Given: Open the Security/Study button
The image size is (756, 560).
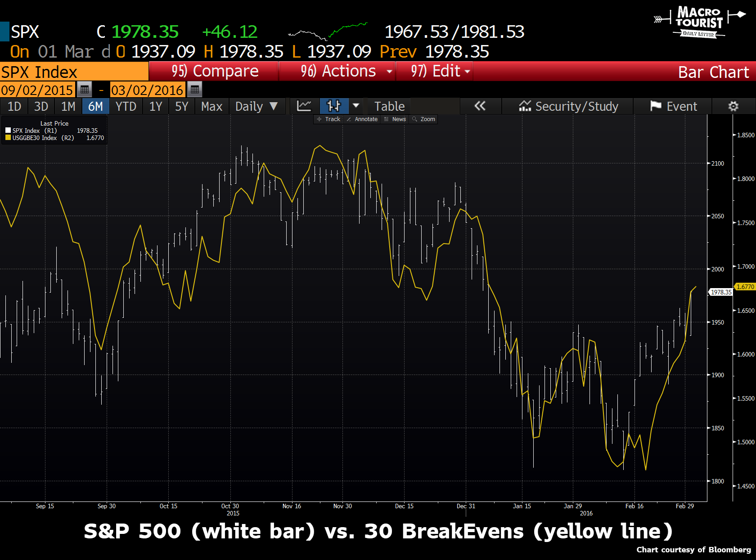Looking at the screenshot, I should pos(569,106).
